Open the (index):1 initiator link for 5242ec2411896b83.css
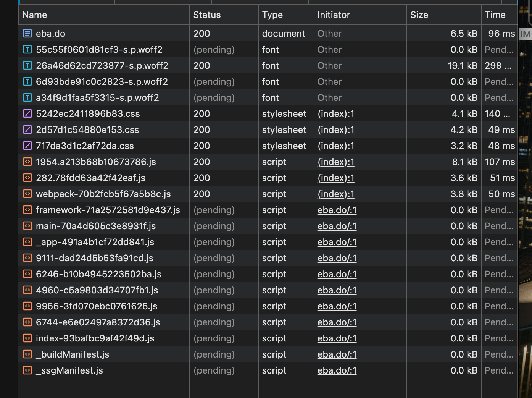 (336, 114)
